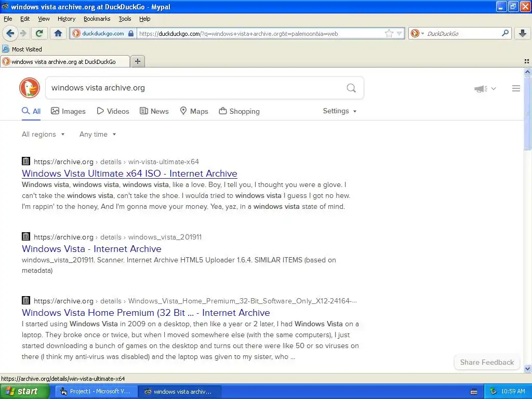
Task: Select the All results tab
Action: [31, 111]
